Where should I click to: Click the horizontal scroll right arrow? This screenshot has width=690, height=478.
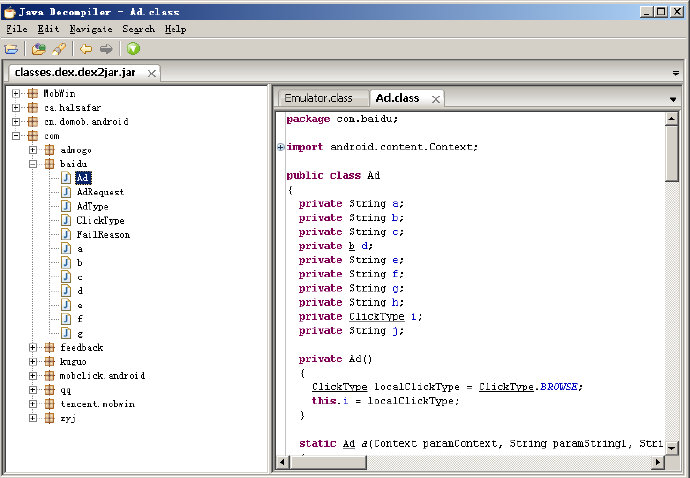point(657,462)
